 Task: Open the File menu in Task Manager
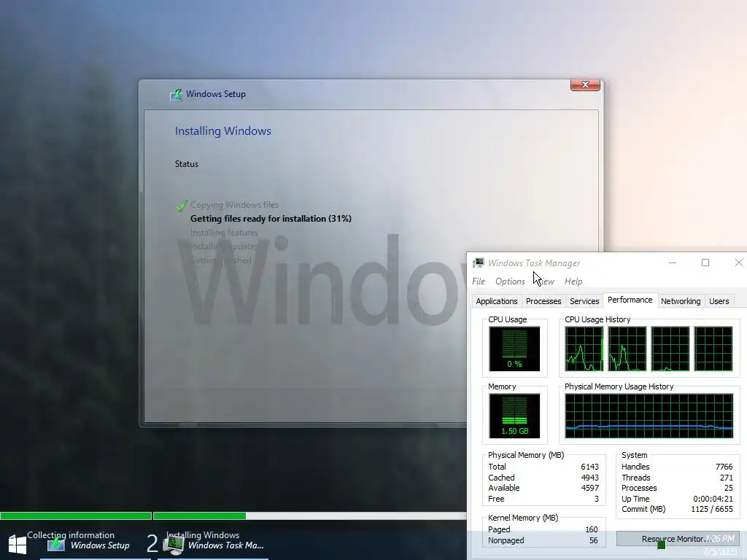coord(479,281)
